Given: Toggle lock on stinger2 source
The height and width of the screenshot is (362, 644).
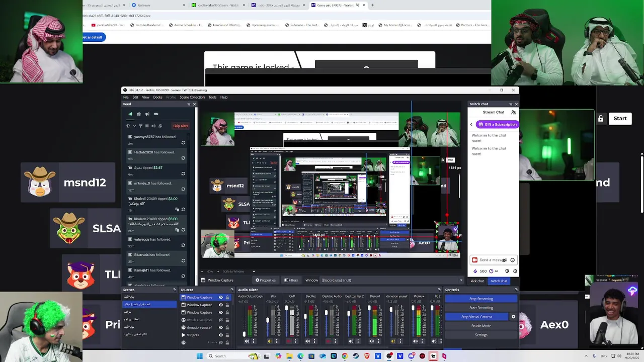Looking at the screenshot, I should tap(227, 335).
